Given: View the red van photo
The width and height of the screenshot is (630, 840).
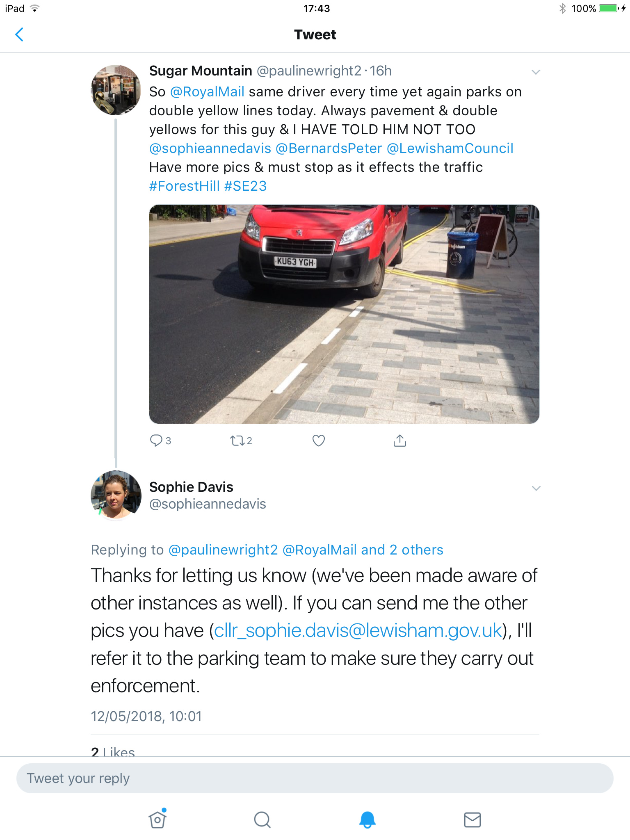Looking at the screenshot, I should pyautogui.click(x=344, y=314).
